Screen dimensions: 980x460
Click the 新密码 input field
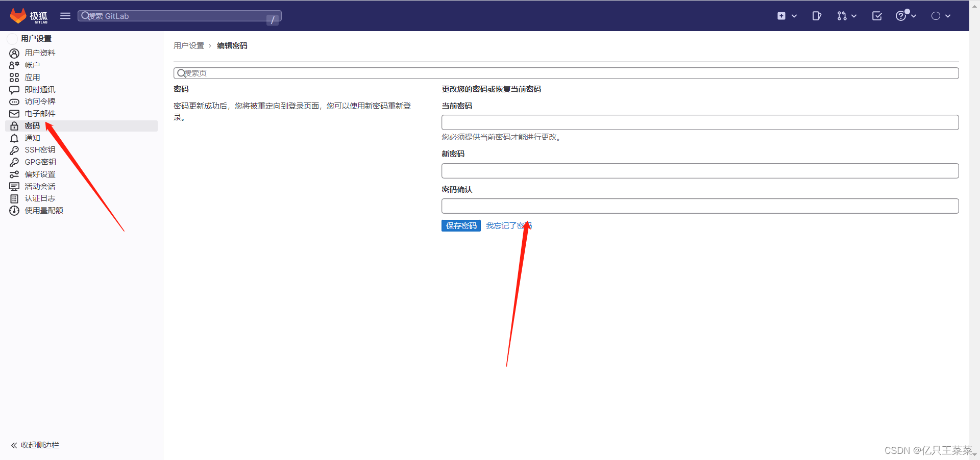coord(700,171)
